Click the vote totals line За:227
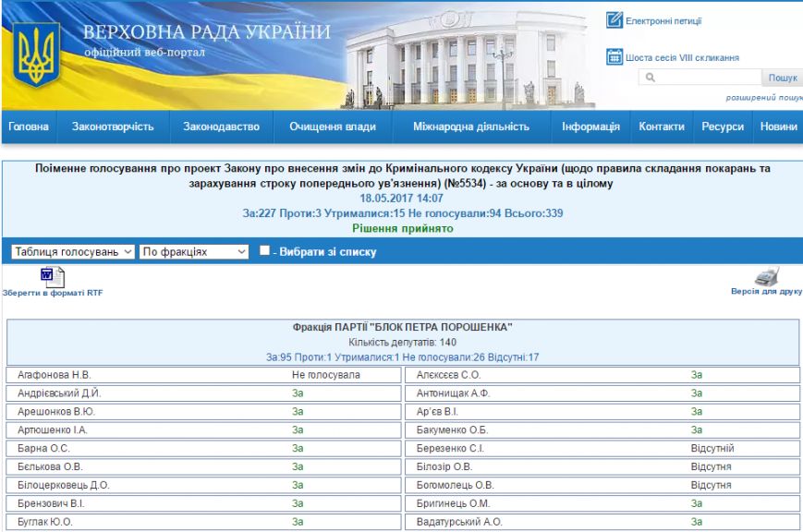803x532 pixels. (x=403, y=213)
